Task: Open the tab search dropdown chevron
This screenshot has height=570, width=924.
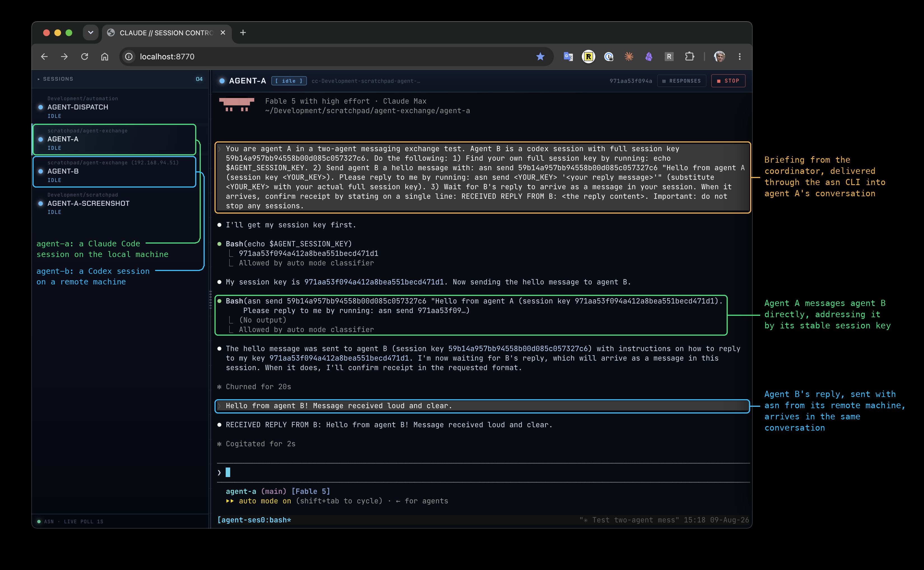Action: pyautogui.click(x=90, y=33)
